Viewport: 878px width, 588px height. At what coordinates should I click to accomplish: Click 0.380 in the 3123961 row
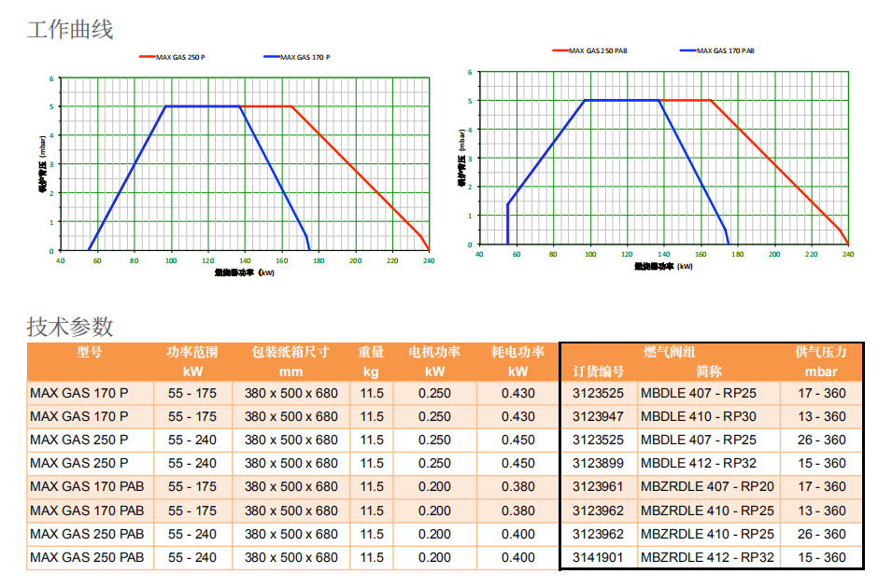point(518,487)
